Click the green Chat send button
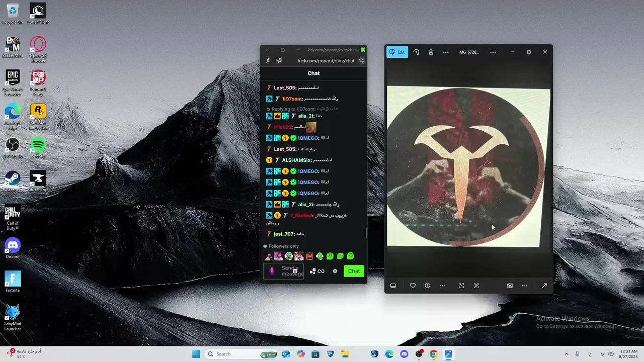644x362 pixels. 354,271
